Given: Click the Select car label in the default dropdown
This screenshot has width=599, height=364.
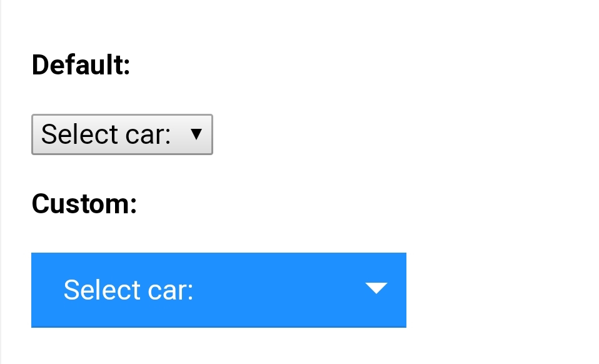Looking at the screenshot, I should coord(104,134).
